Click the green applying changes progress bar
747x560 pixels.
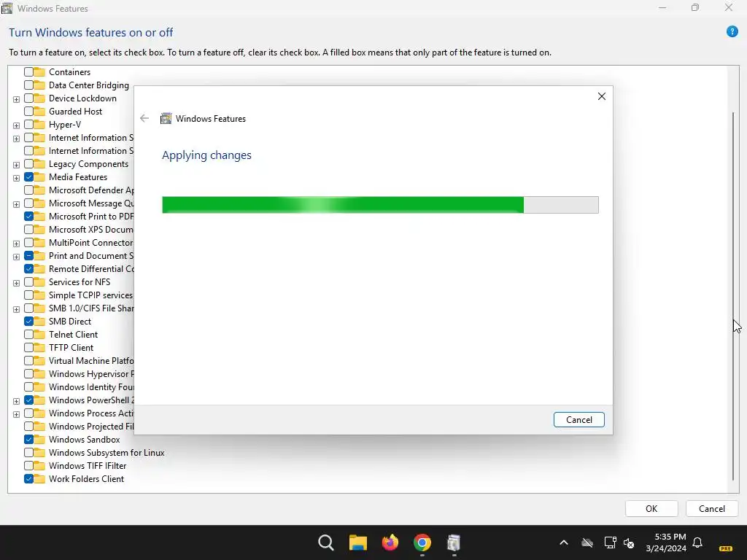point(380,205)
